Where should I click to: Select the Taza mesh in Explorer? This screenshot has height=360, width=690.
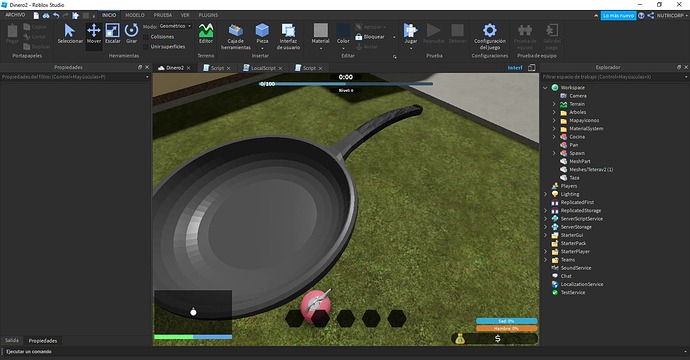pos(574,178)
